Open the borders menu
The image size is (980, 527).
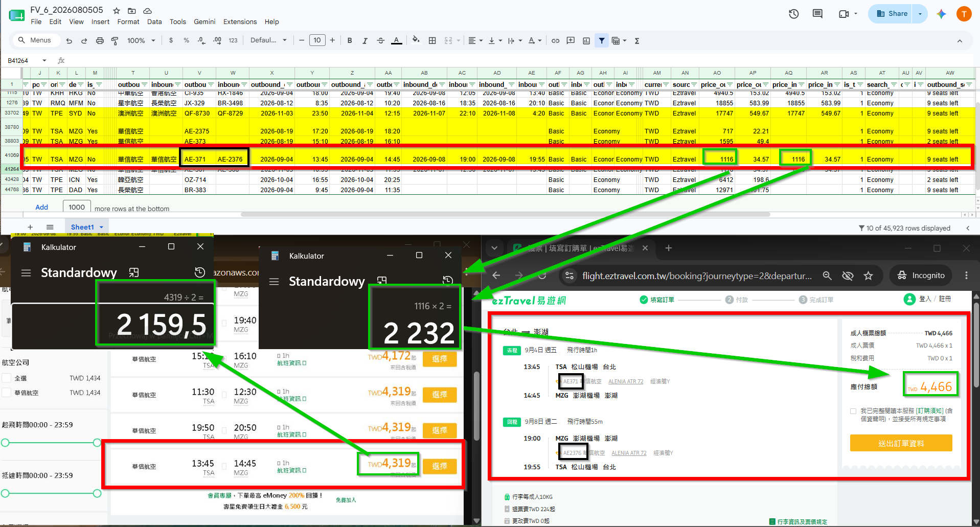pos(432,41)
